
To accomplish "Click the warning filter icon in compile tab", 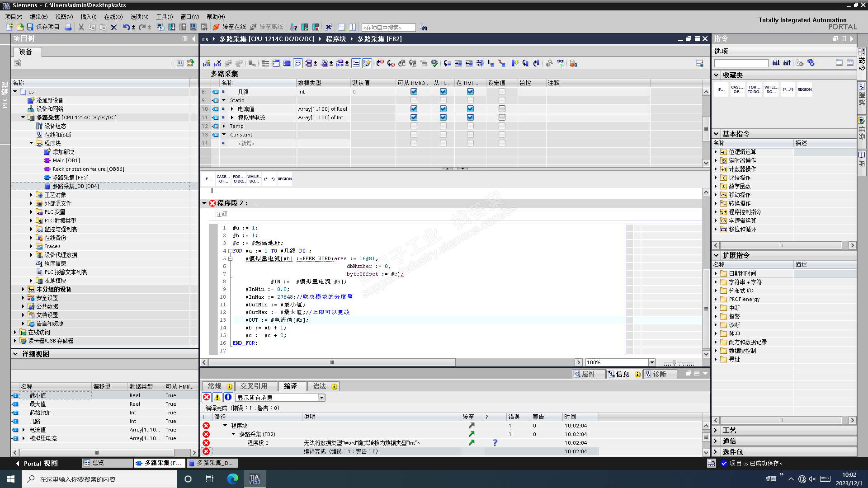I will pyautogui.click(x=217, y=397).
